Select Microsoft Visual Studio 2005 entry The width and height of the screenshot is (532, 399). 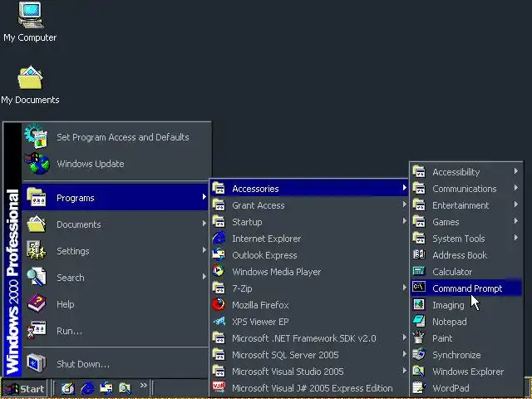(309, 372)
